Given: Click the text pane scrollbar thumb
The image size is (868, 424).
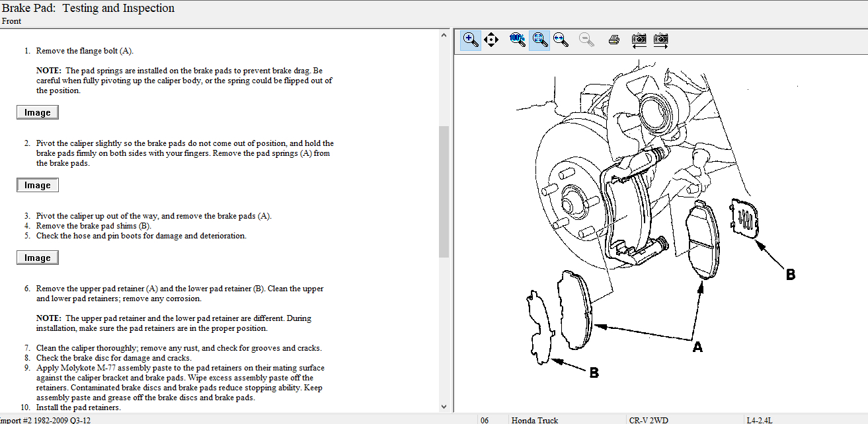Looking at the screenshot, I should tap(444, 192).
